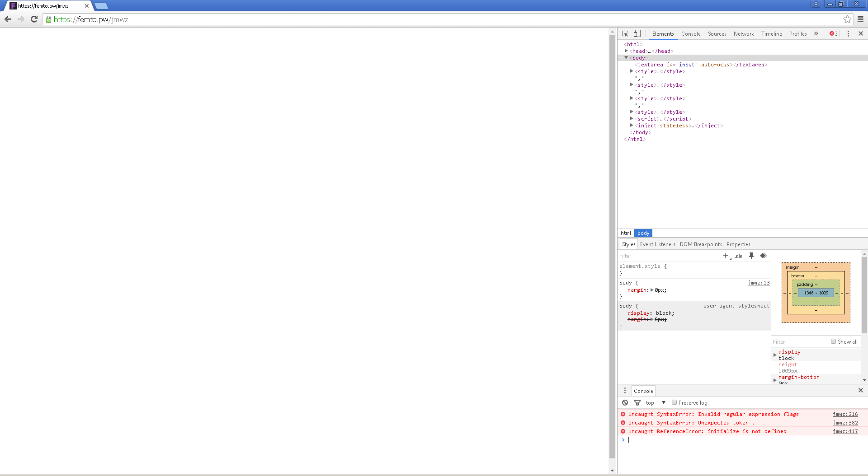Open the console drawer three-dot menu
The image size is (868, 476).
[x=625, y=391]
